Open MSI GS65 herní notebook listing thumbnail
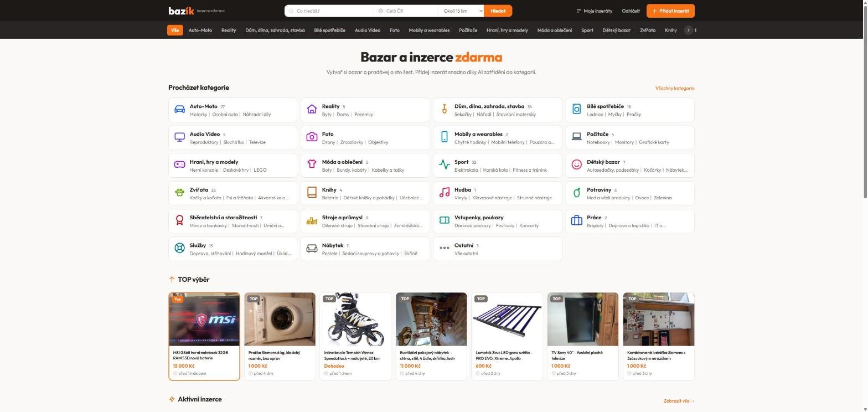This screenshot has height=412, width=868. (x=204, y=320)
